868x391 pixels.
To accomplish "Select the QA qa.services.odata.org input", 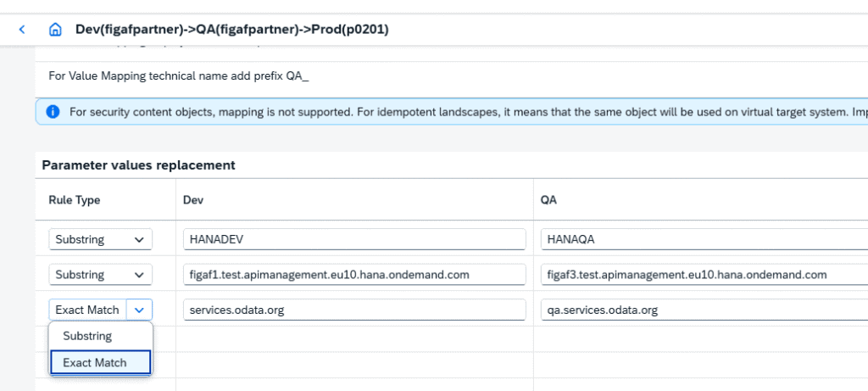I will [704, 310].
